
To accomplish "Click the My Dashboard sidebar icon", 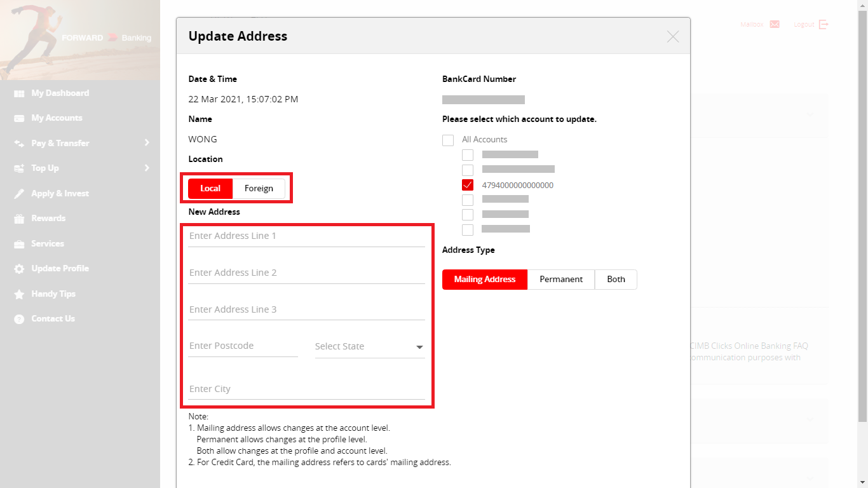I will 19,93.
